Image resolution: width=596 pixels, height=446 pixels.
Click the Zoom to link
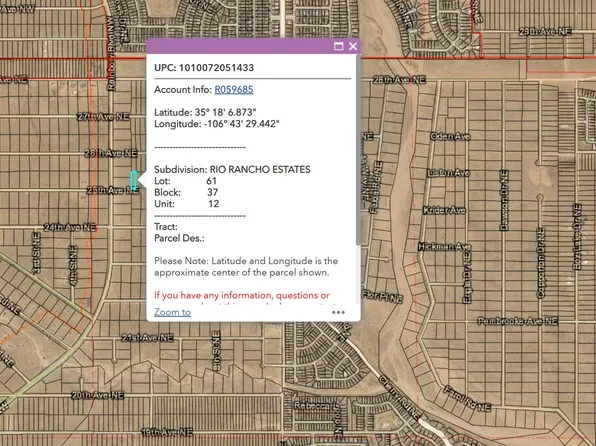(x=173, y=312)
